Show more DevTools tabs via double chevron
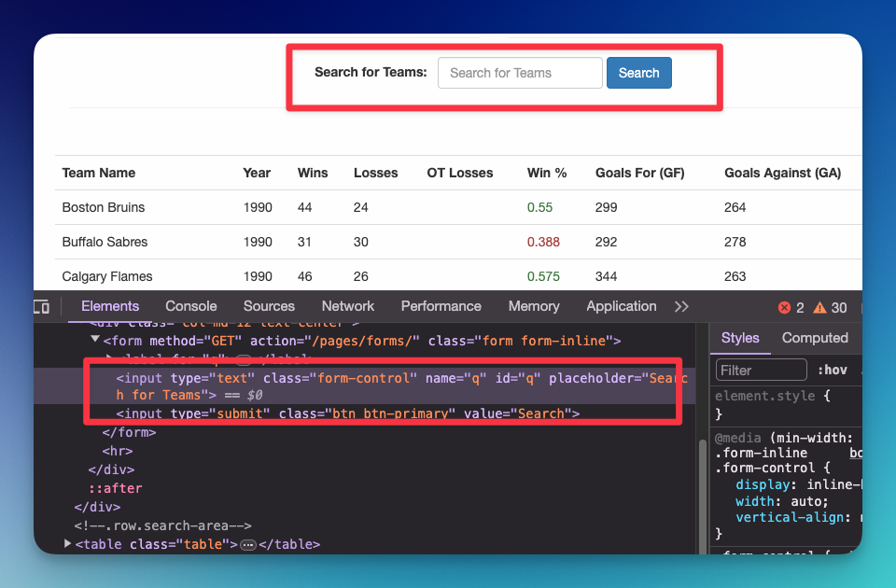 681,307
